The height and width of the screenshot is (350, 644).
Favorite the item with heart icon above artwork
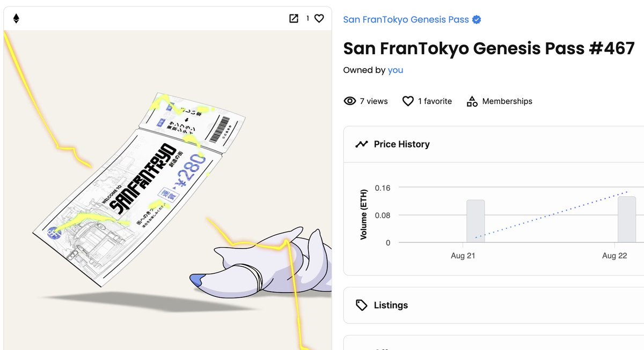click(x=319, y=19)
